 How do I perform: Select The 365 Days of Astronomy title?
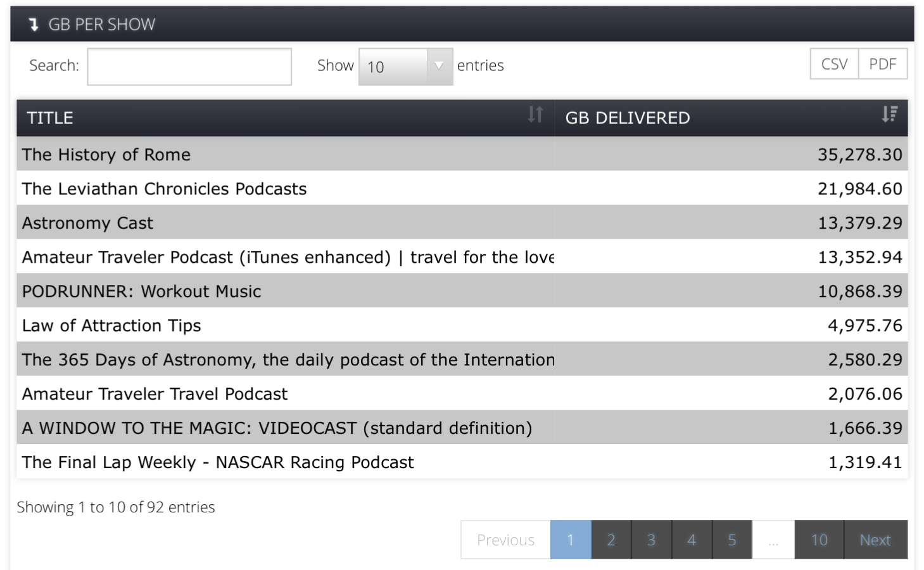tap(288, 360)
